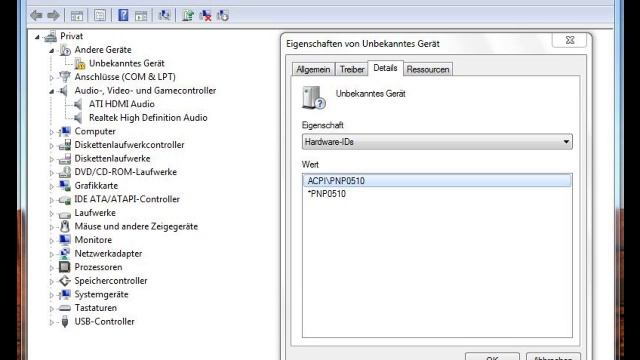
Task: Expand the Prozessoren node
Action: pyautogui.click(x=52, y=268)
